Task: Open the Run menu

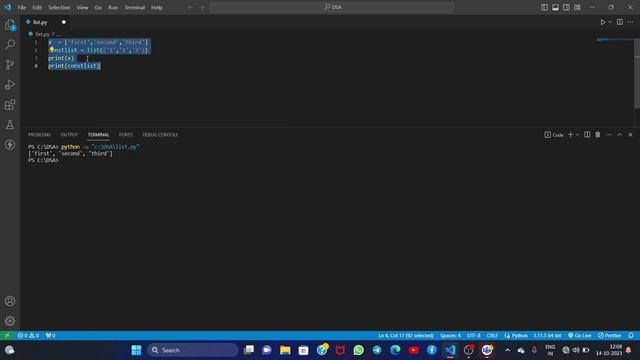Action: [x=113, y=7]
